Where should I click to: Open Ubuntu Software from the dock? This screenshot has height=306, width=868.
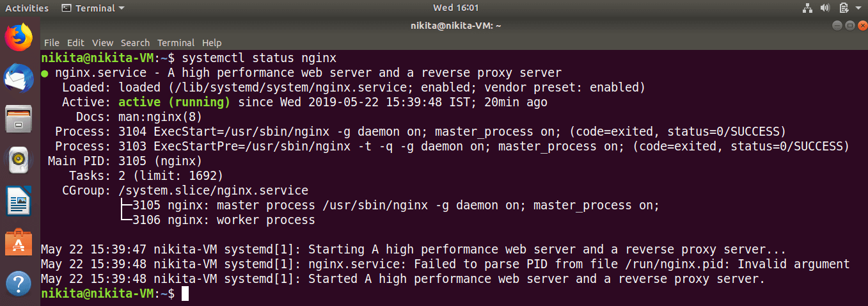coord(19,243)
